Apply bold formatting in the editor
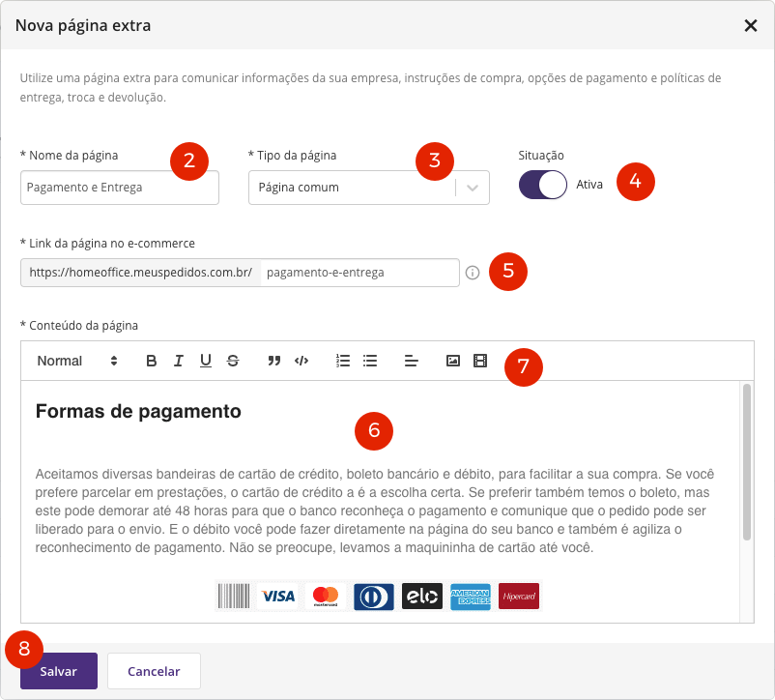The image size is (775, 700). [152, 361]
